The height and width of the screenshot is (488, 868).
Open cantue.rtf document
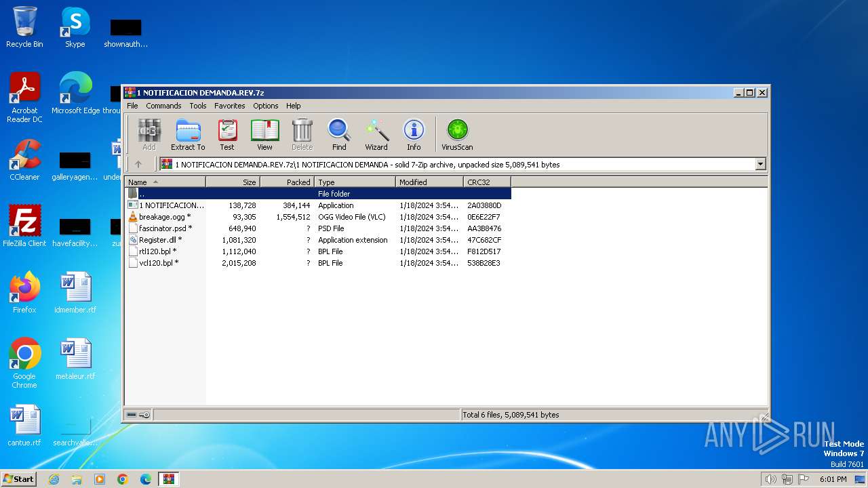[24, 426]
